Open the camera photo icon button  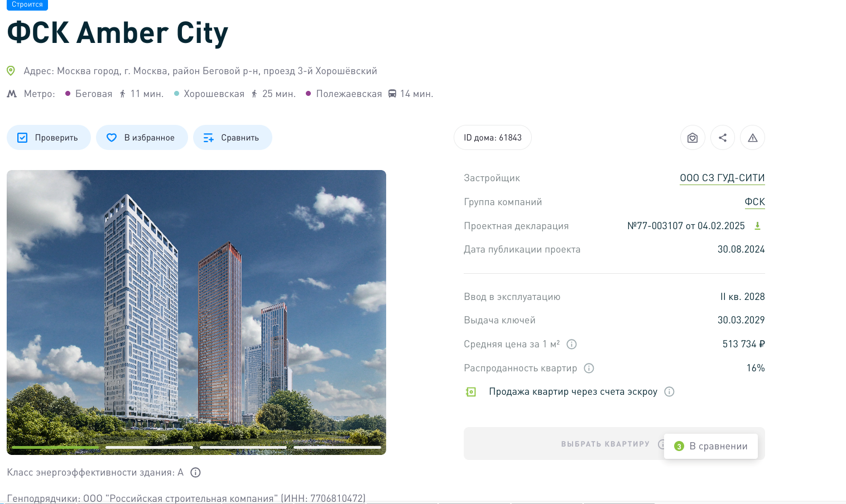tap(693, 138)
